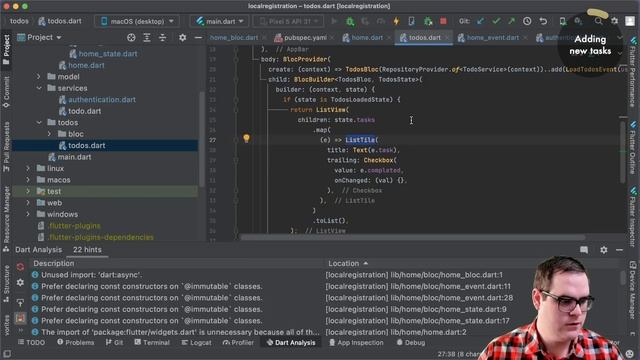Open the main.dart run configuration dropdown
640x360 pixels.
pos(220,21)
